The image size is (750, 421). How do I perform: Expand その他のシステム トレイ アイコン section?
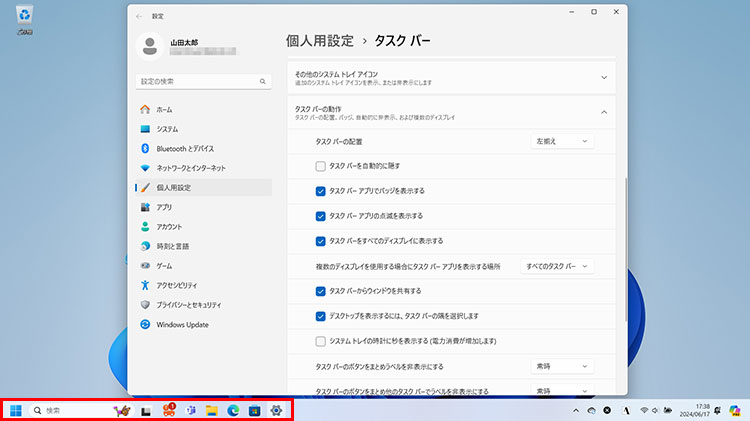(x=603, y=76)
